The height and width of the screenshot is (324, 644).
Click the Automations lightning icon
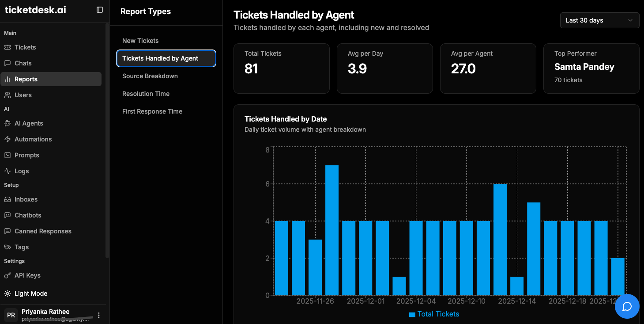point(8,139)
